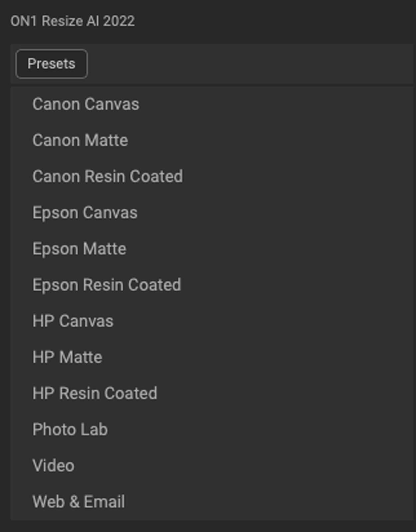416x532 pixels.
Task: Open the HP Matte preset group
Action: point(67,357)
